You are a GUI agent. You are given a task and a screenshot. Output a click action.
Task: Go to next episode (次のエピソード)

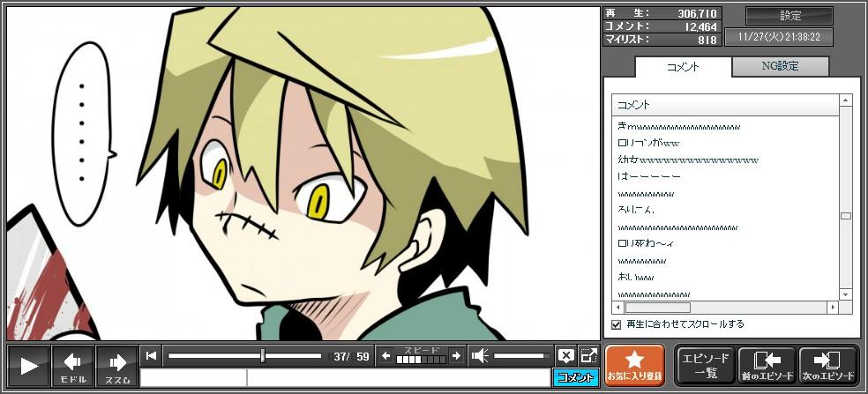point(827,366)
